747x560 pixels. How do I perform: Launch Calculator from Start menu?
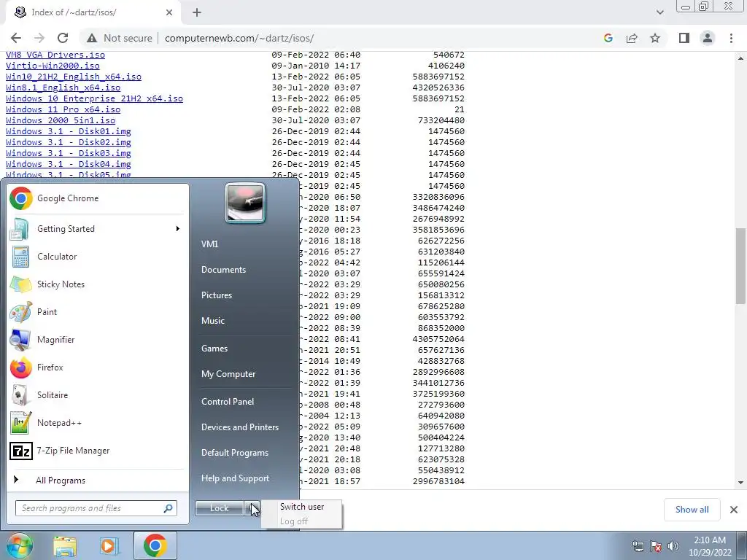tap(98, 257)
